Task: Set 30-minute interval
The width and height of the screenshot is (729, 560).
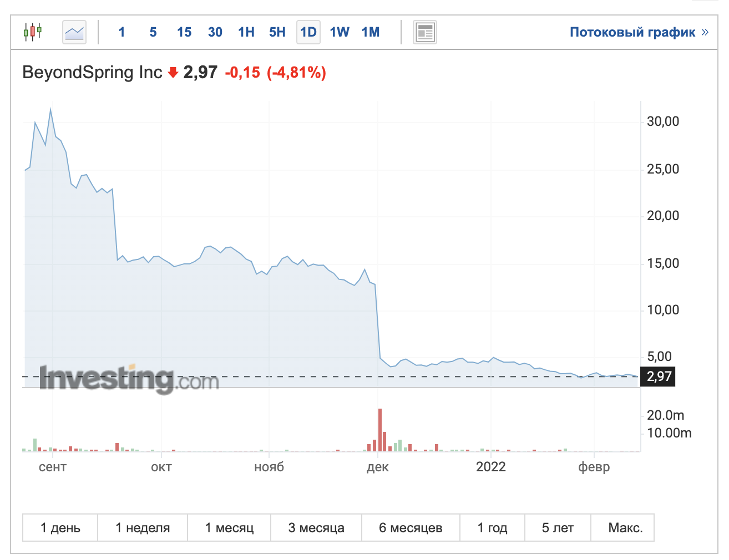Action: coord(215,32)
